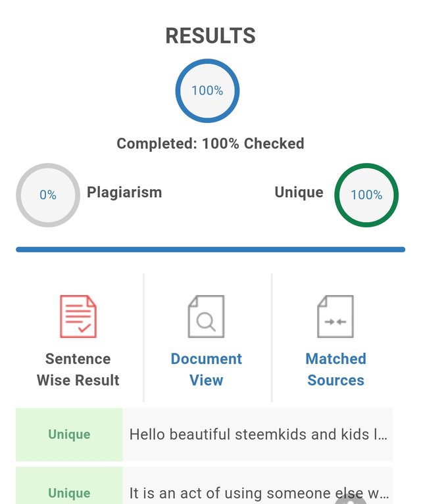Click the Document View magnifier icon
The image size is (421, 504).
tap(206, 316)
